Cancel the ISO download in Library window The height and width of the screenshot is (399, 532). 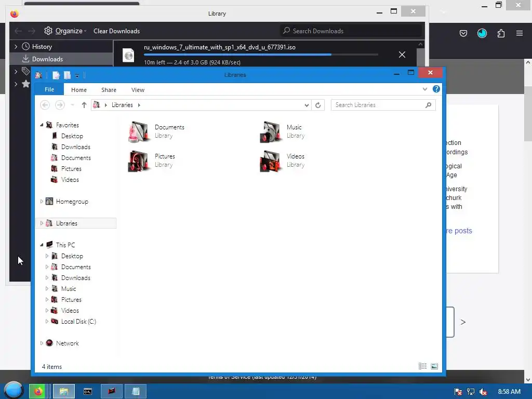402,54
